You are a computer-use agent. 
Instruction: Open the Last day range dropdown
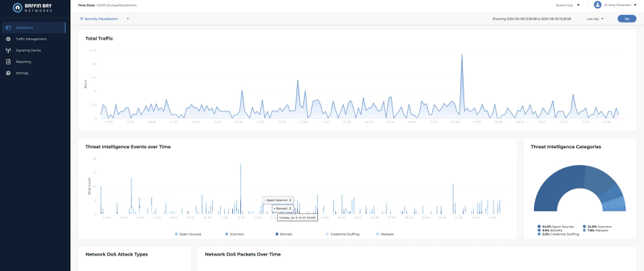595,19
